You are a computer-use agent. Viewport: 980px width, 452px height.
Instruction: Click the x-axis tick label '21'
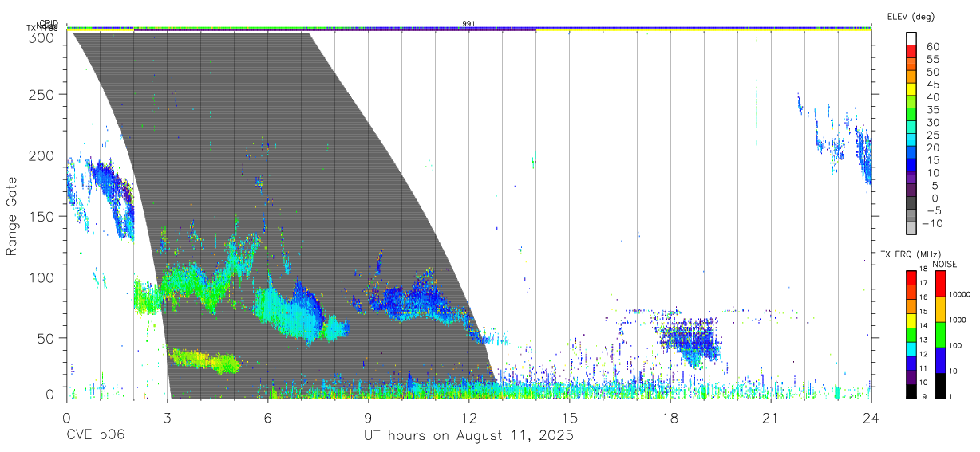770,418
